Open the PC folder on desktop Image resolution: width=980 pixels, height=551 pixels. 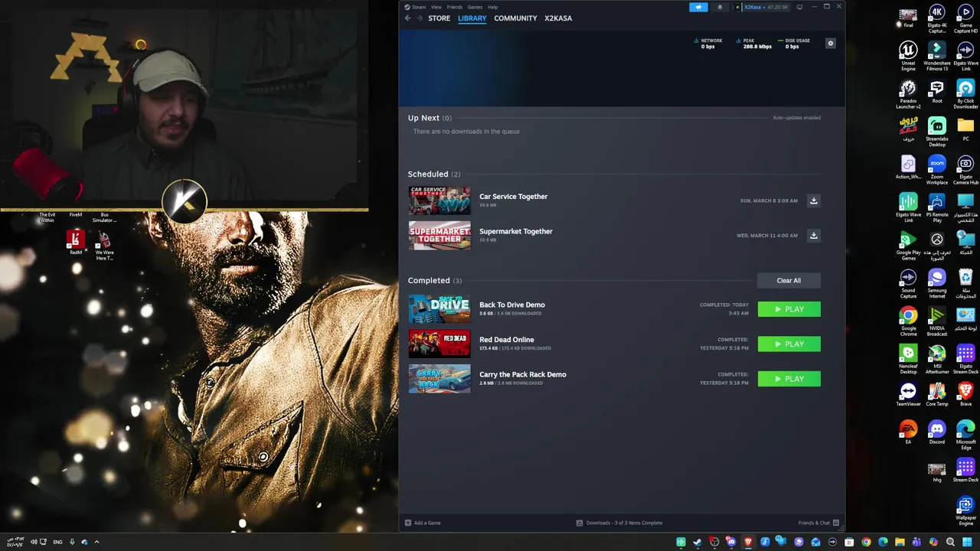click(x=965, y=129)
